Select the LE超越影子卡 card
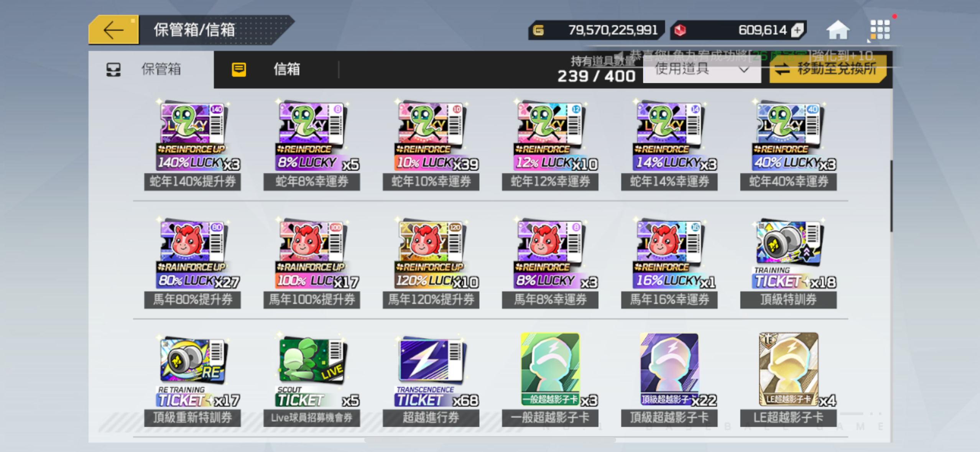The height and width of the screenshot is (452, 980). [788, 380]
